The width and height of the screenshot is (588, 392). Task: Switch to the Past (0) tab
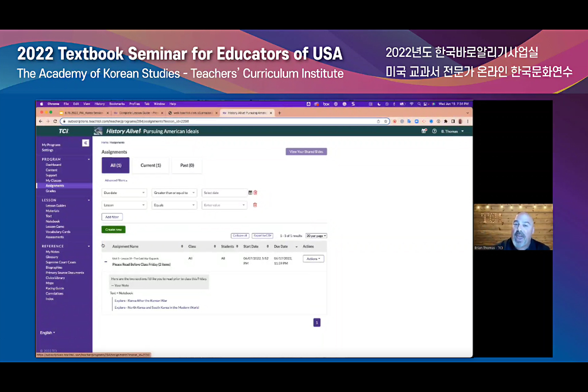click(187, 165)
